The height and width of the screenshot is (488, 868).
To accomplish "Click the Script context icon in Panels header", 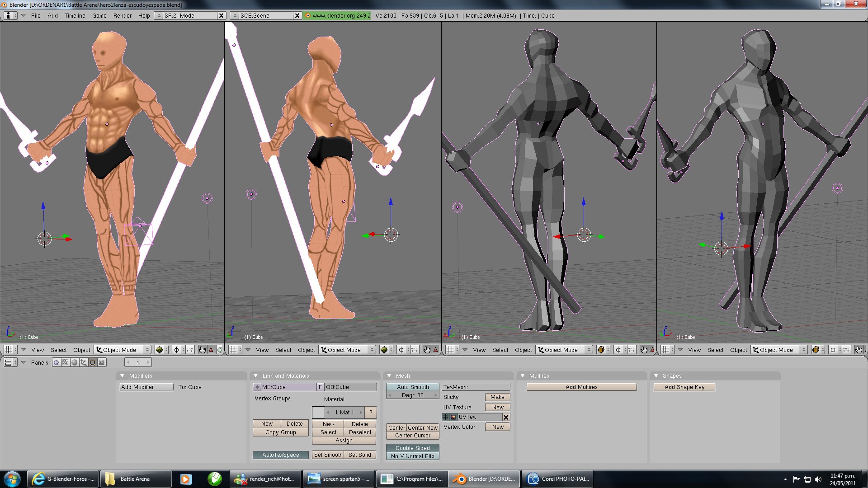I will [66, 362].
